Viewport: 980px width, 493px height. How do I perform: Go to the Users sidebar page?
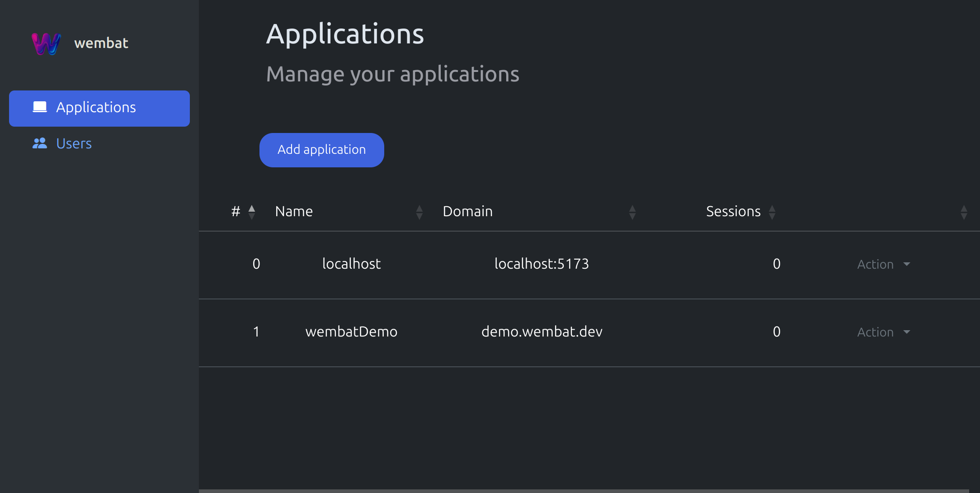pyautogui.click(x=74, y=144)
